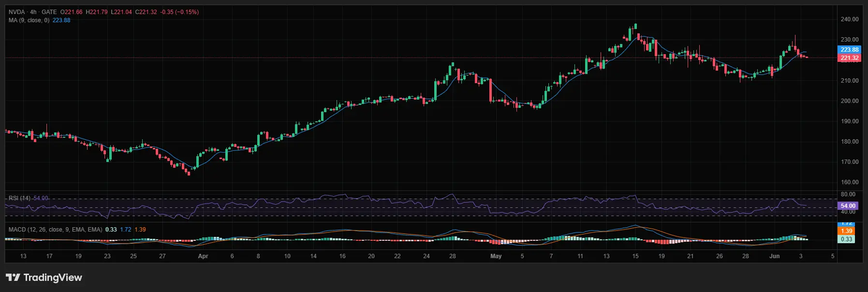
Task: Click the orange 1.39 signal tag on axis
Action: (846, 231)
